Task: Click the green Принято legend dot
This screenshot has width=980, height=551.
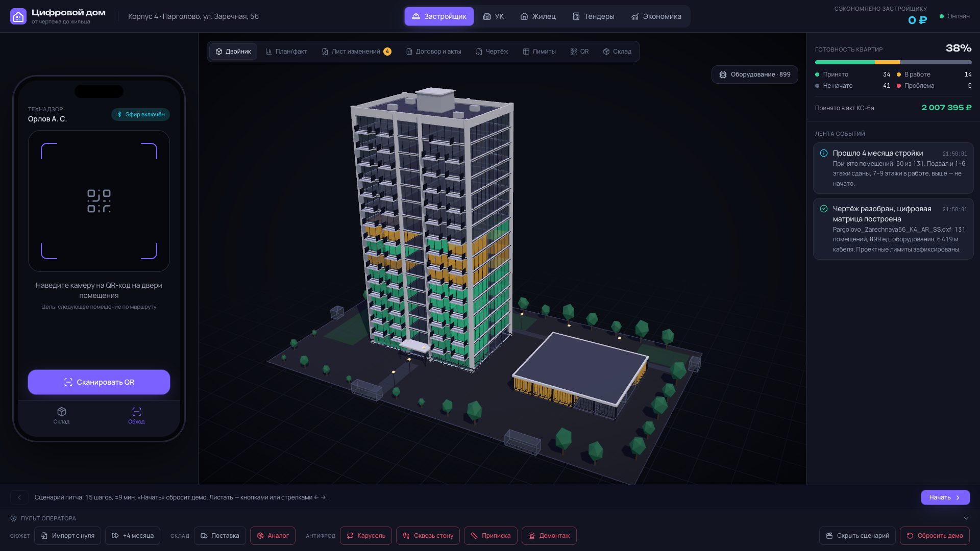Action: click(817, 74)
